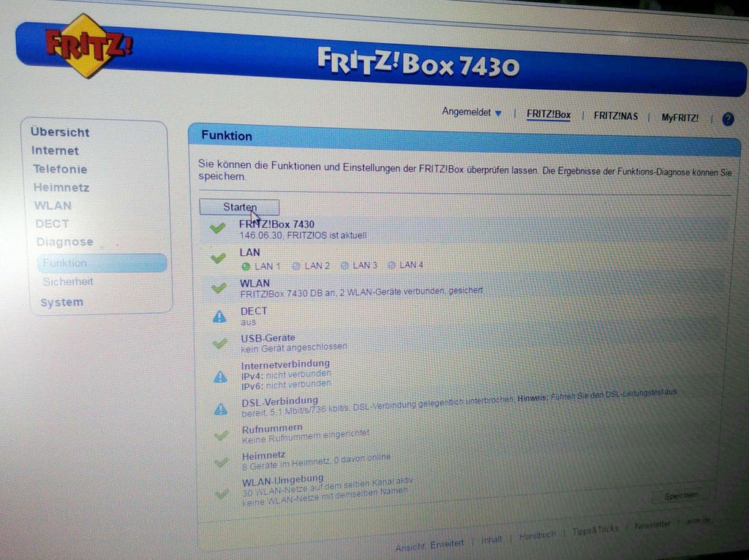
Task: Click the 'IPv4: nicht verbunden' status line
Action: click(x=286, y=375)
